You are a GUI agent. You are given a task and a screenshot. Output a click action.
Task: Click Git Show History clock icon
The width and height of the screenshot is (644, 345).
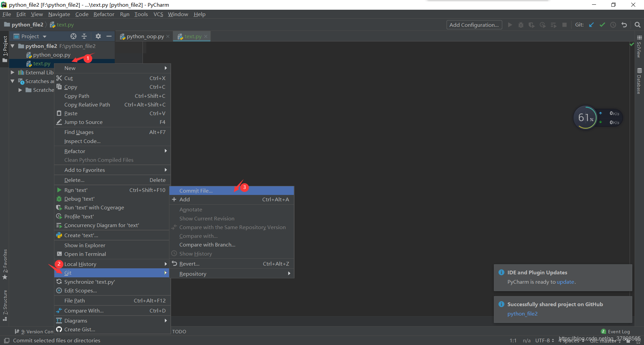[x=613, y=25]
